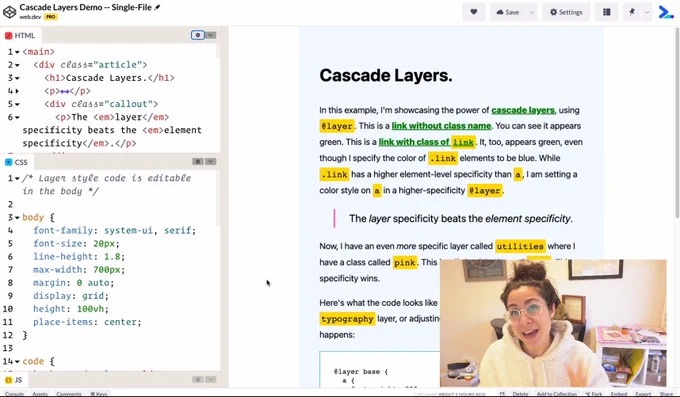Click the HTML editor vertical scrollbar

pyautogui.click(x=218, y=51)
